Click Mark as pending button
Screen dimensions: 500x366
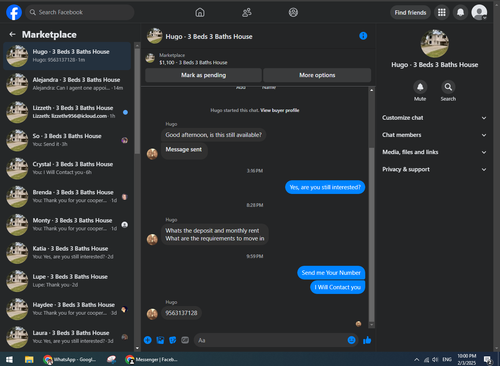(x=203, y=75)
